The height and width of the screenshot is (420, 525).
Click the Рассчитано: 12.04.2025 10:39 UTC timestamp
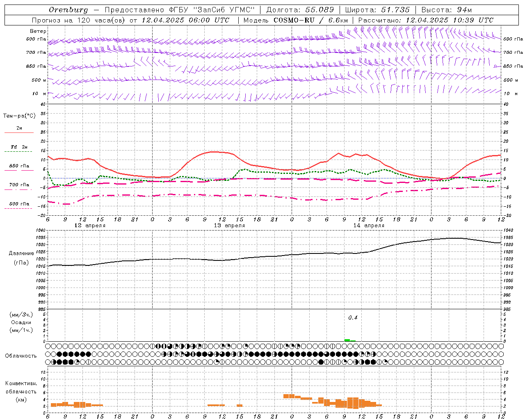point(426,20)
